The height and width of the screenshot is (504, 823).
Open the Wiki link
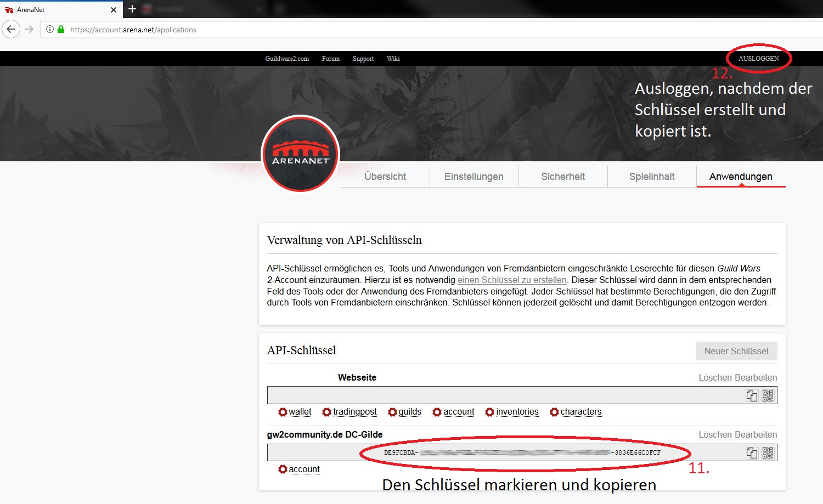pos(393,59)
